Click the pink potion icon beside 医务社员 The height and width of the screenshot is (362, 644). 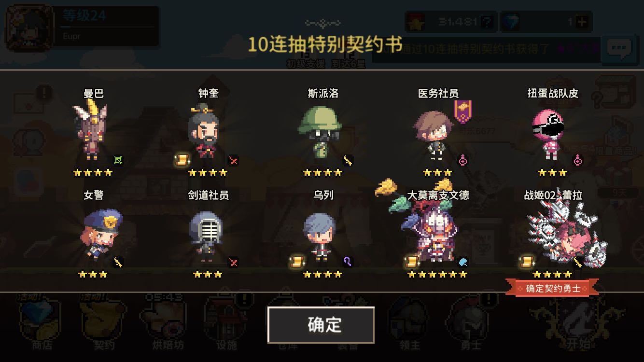(x=462, y=160)
